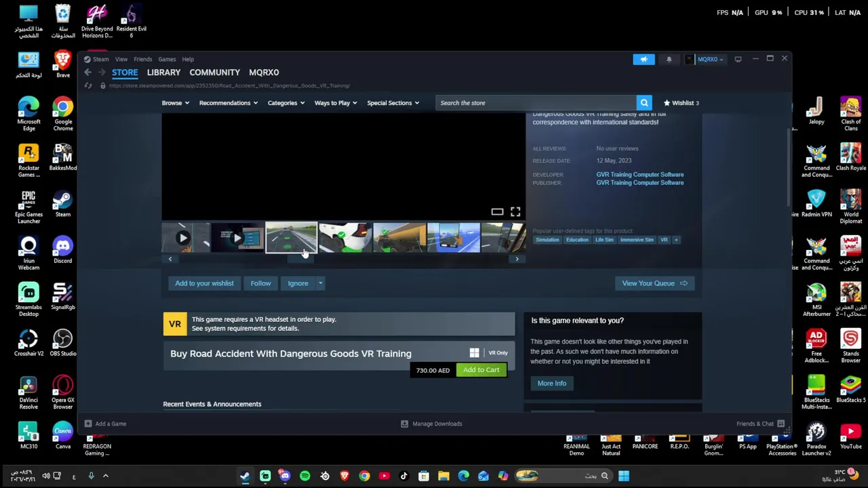Image resolution: width=868 pixels, height=488 pixels.
Task: Switch to the LIBRARY tab
Action: point(163,73)
